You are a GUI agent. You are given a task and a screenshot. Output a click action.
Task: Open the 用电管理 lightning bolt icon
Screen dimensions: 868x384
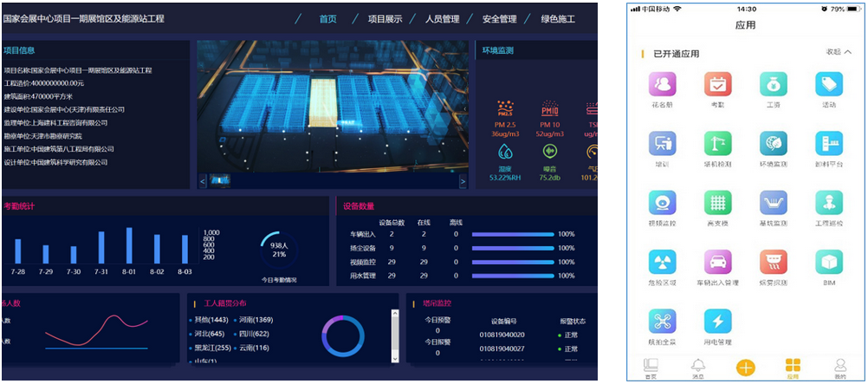pyautogui.click(x=718, y=322)
